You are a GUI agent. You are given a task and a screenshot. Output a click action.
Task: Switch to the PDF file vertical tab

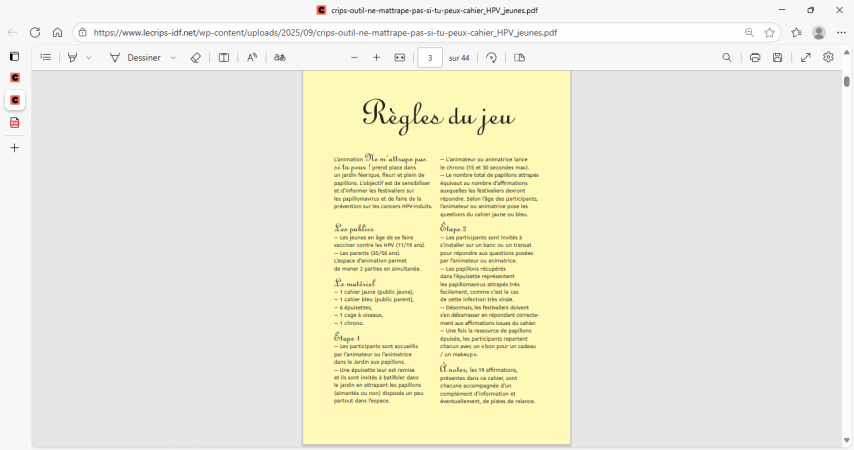[x=14, y=122]
